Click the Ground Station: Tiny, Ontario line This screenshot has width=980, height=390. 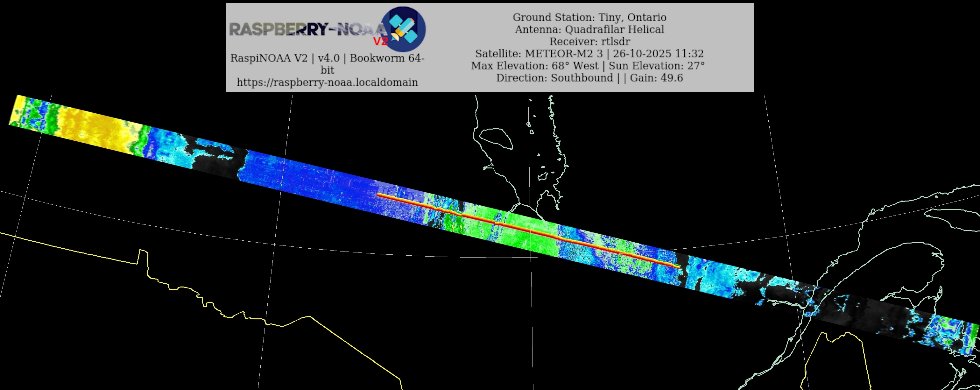pos(589,17)
